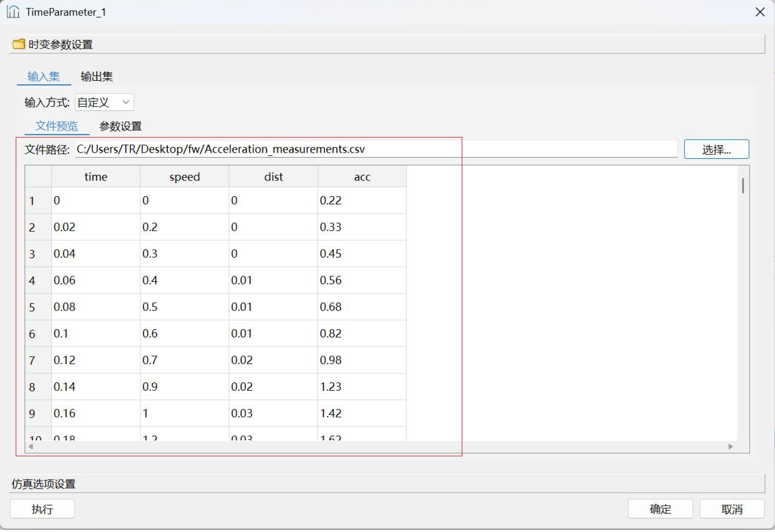Click time cell 0.1
Image resolution: width=775 pixels, height=532 pixels.
96,334
